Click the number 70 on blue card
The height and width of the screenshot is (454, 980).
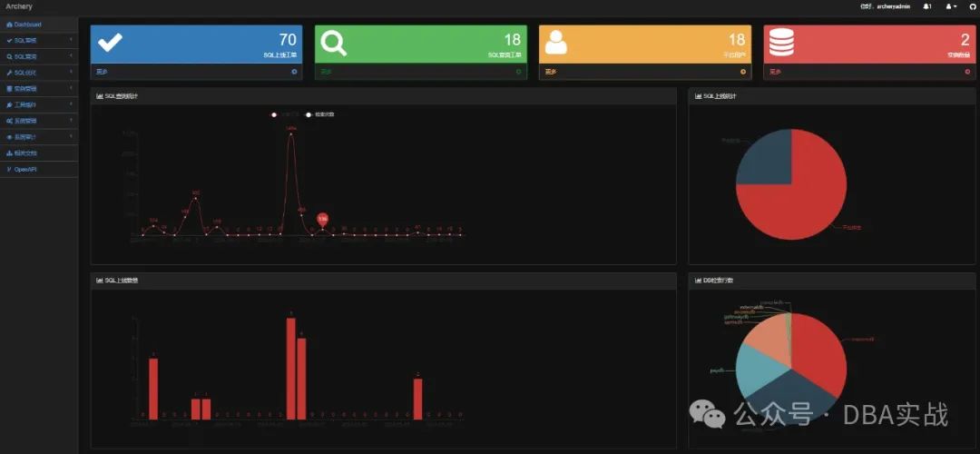pos(288,40)
